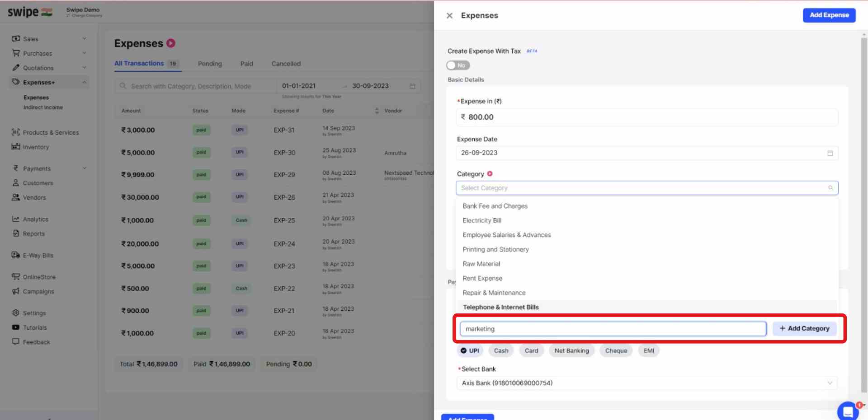Toggle Create Expense With Tax switch
Screen dimensions: 868x420
click(x=458, y=65)
